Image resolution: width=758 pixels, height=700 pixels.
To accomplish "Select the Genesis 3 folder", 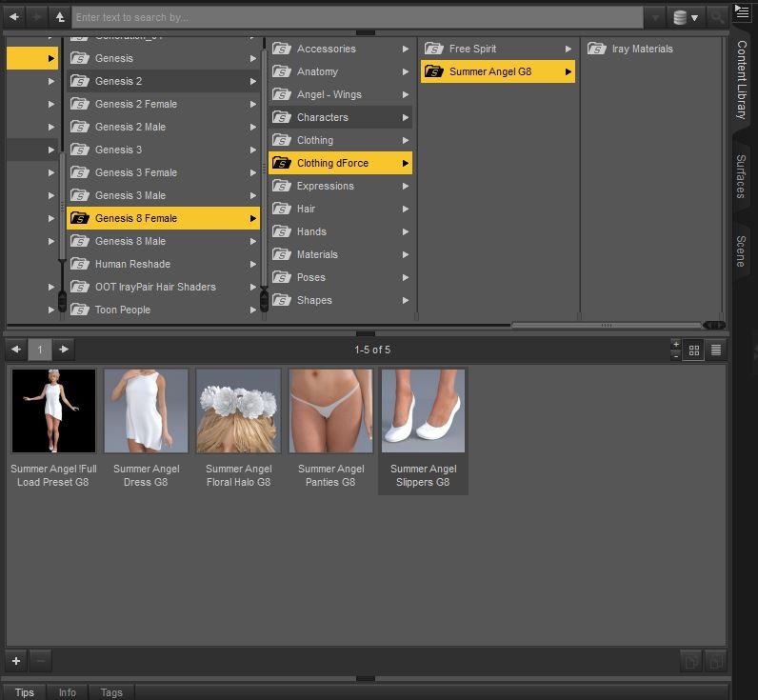I will coord(163,150).
